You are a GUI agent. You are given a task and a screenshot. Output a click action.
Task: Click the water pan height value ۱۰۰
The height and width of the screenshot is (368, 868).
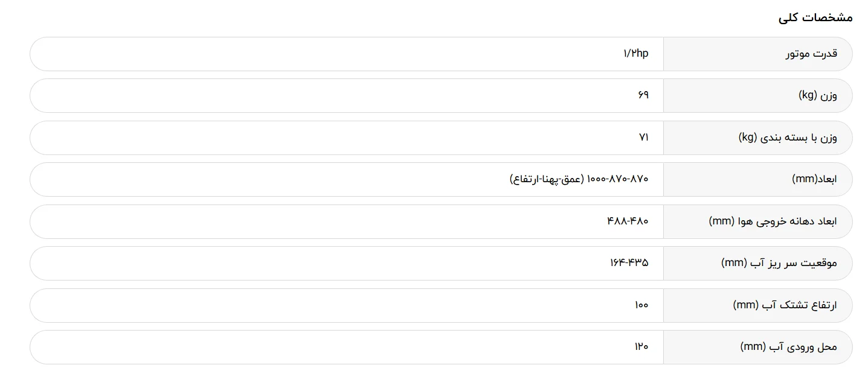[641, 305]
